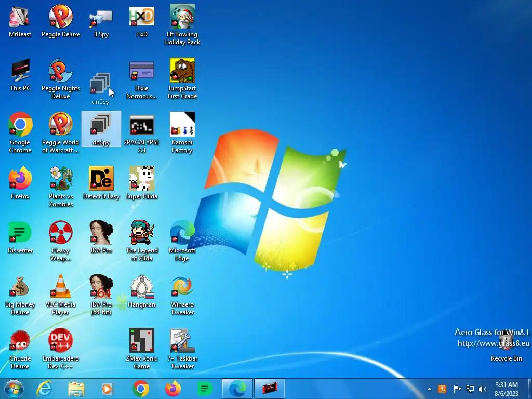
Task: Click the Microsoft Edge desktop icon
Action: click(182, 241)
